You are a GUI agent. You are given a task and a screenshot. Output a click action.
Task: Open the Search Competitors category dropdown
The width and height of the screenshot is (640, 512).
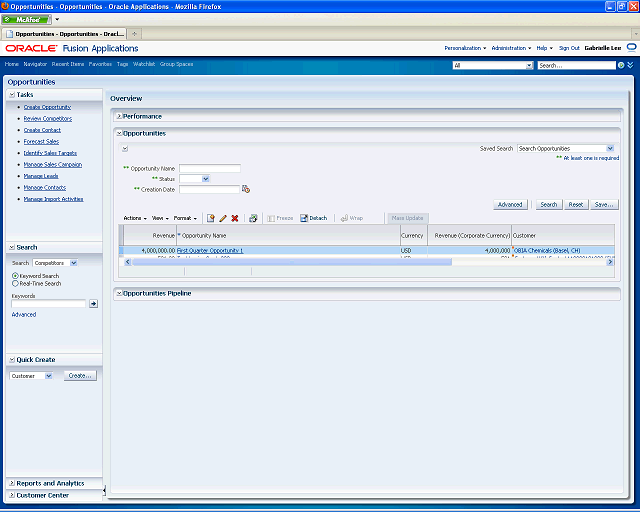pos(73,263)
